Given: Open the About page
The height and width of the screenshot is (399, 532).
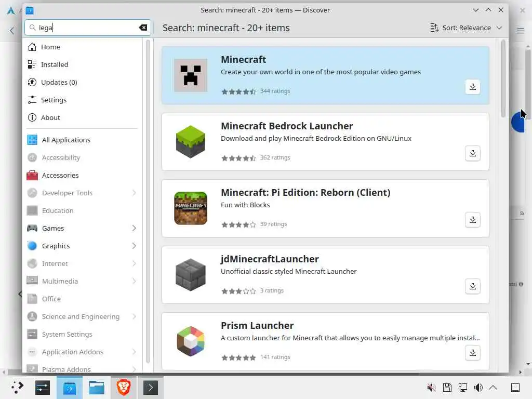Looking at the screenshot, I should [x=82, y=117].
